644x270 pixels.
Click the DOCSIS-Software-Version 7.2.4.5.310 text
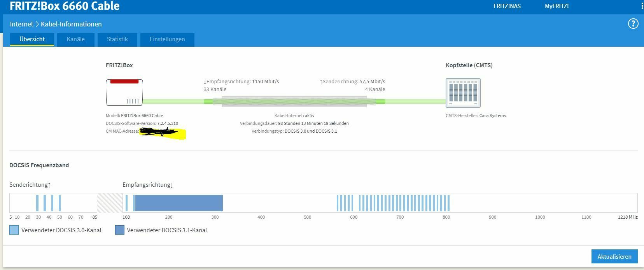(x=142, y=123)
